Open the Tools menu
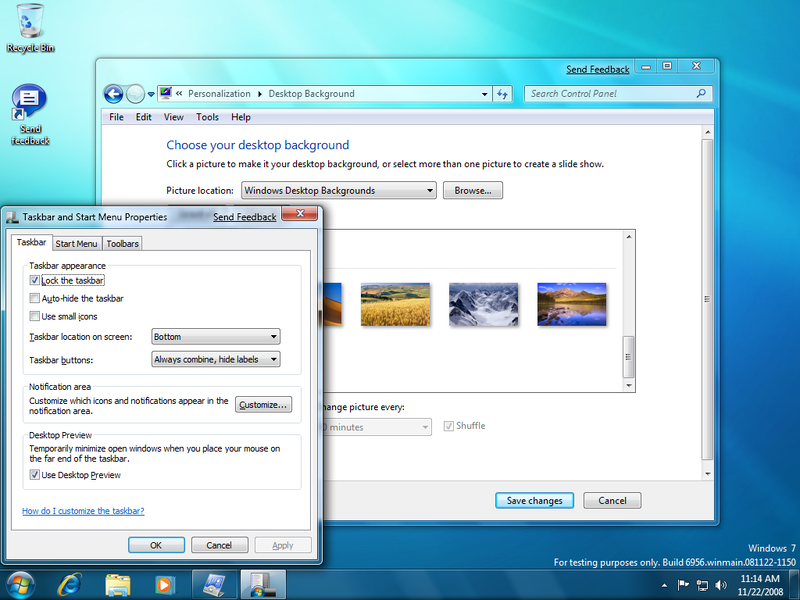 [207, 117]
